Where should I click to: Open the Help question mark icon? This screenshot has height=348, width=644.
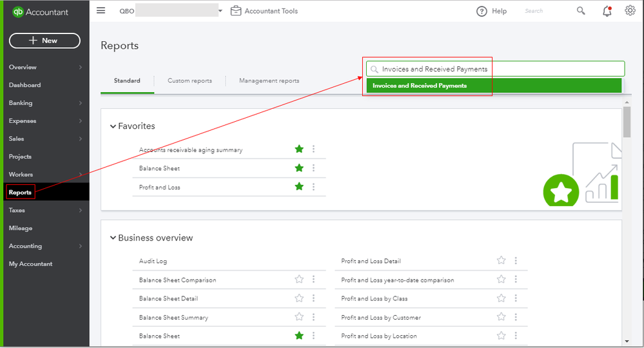[x=482, y=11]
